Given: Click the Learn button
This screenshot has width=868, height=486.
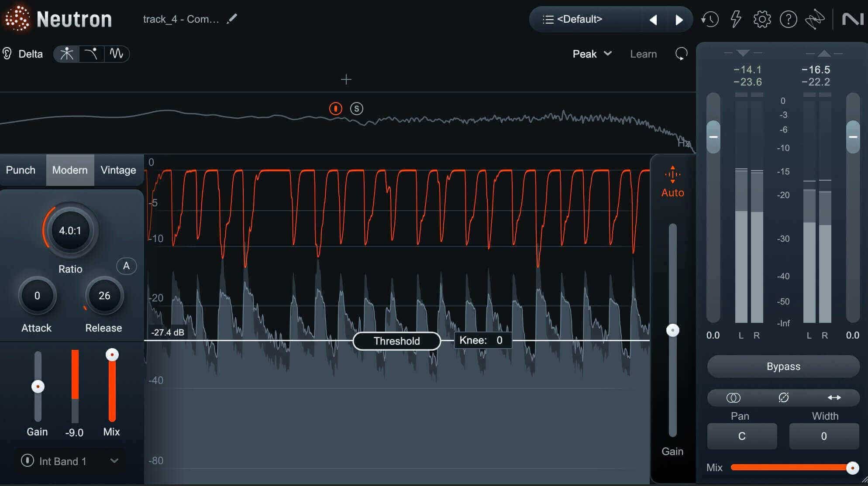Looking at the screenshot, I should [643, 54].
